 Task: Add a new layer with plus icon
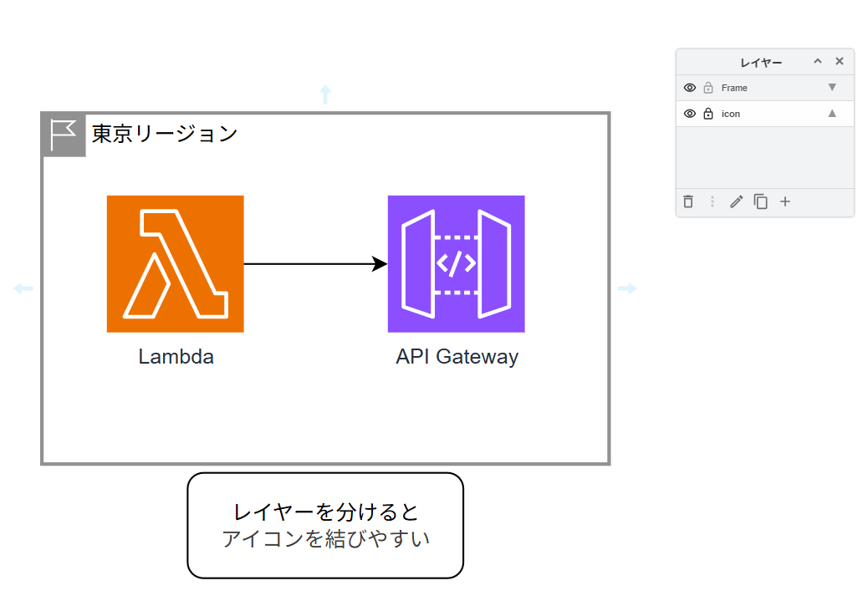785,201
